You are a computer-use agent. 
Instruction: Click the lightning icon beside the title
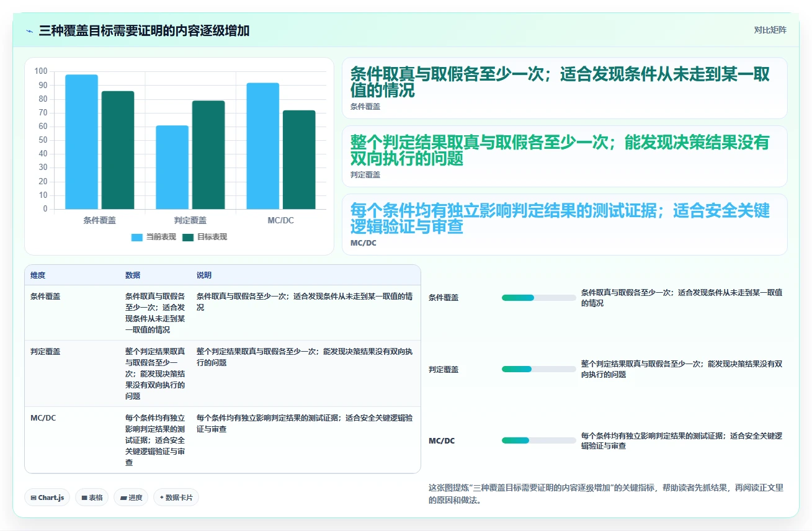click(29, 30)
